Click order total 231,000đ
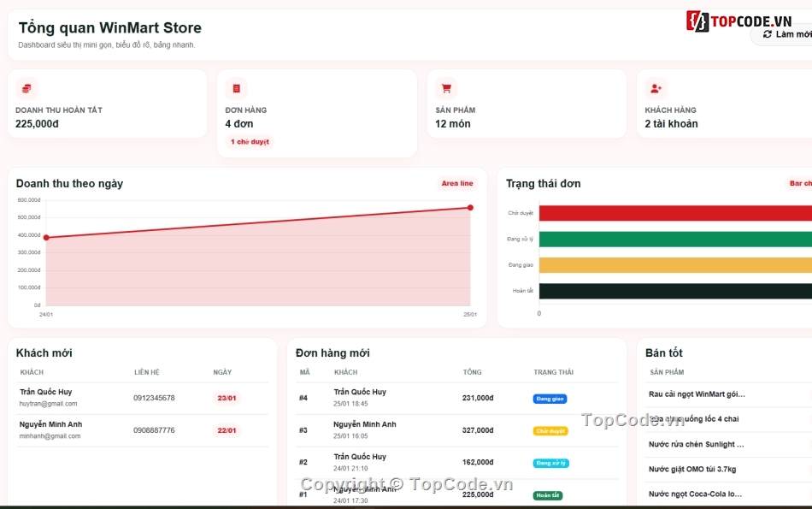 [478, 398]
